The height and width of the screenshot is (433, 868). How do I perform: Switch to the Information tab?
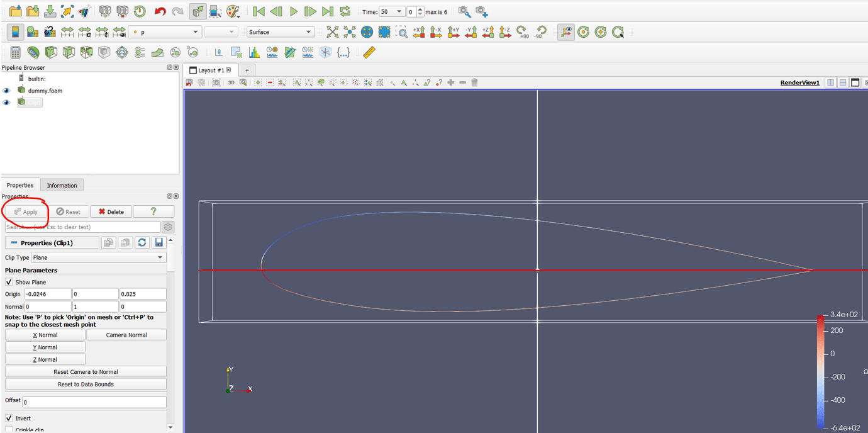click(61, 185)
